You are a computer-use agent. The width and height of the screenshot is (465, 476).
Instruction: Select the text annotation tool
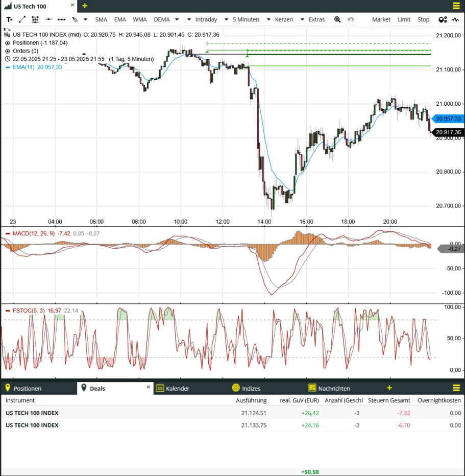point(9,20)
